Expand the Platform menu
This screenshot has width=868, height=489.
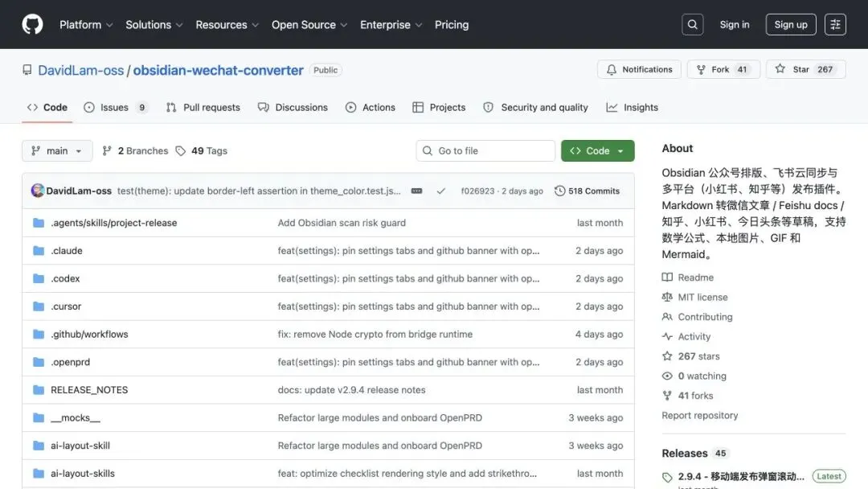click(86, 25)
